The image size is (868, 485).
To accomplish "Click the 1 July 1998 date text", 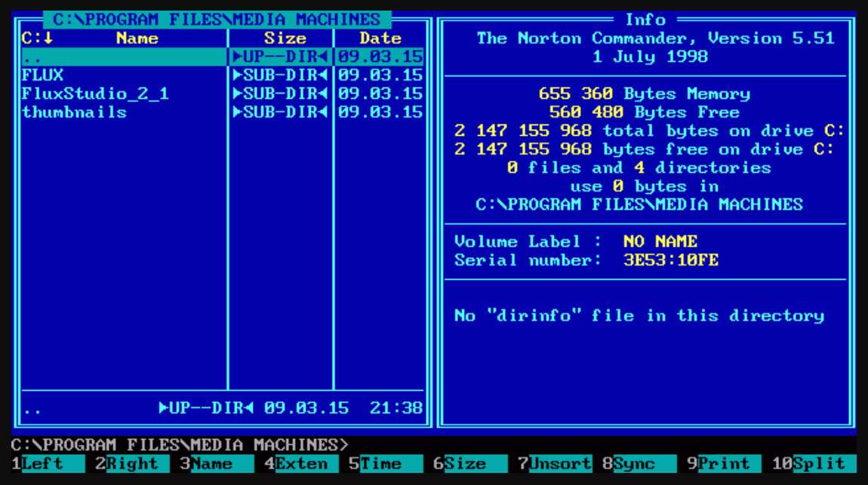I will [651, 57].
